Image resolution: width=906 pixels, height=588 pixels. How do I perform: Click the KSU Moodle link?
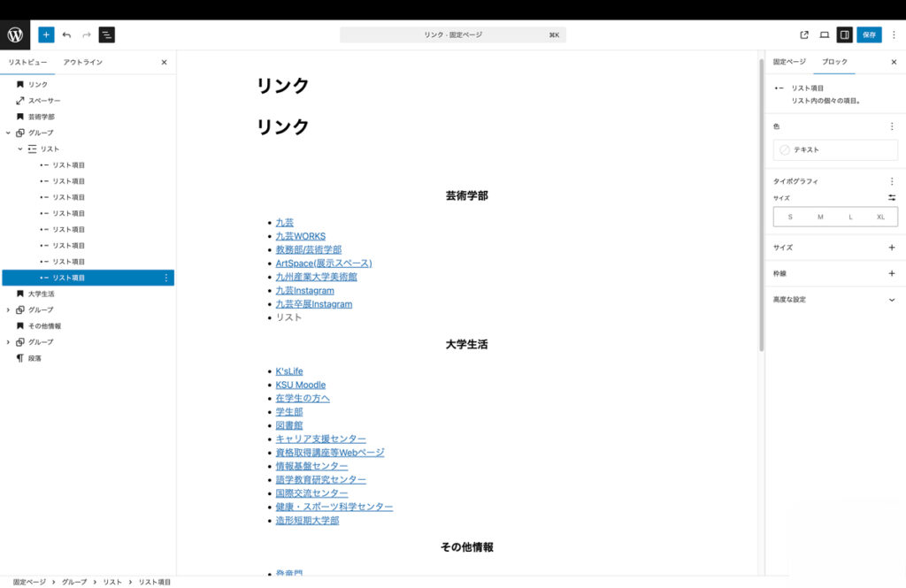(300, 385)
